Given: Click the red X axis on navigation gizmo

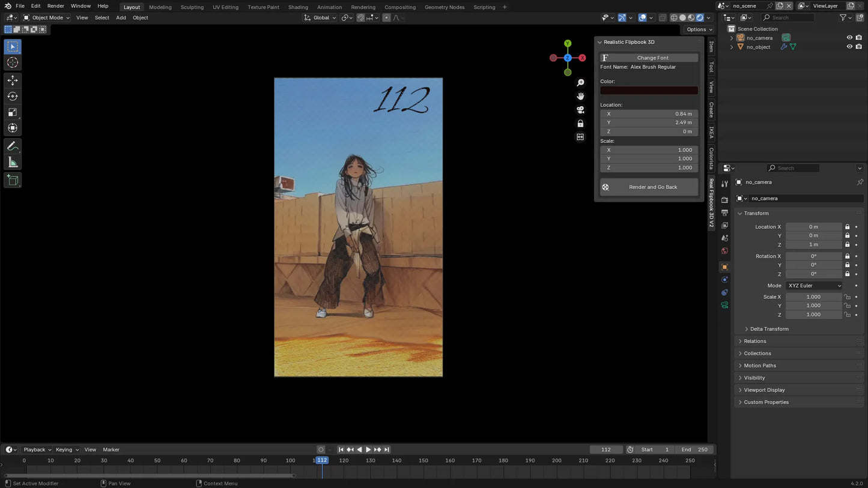Looking at the screenshot, I should [x=582, y=58].
